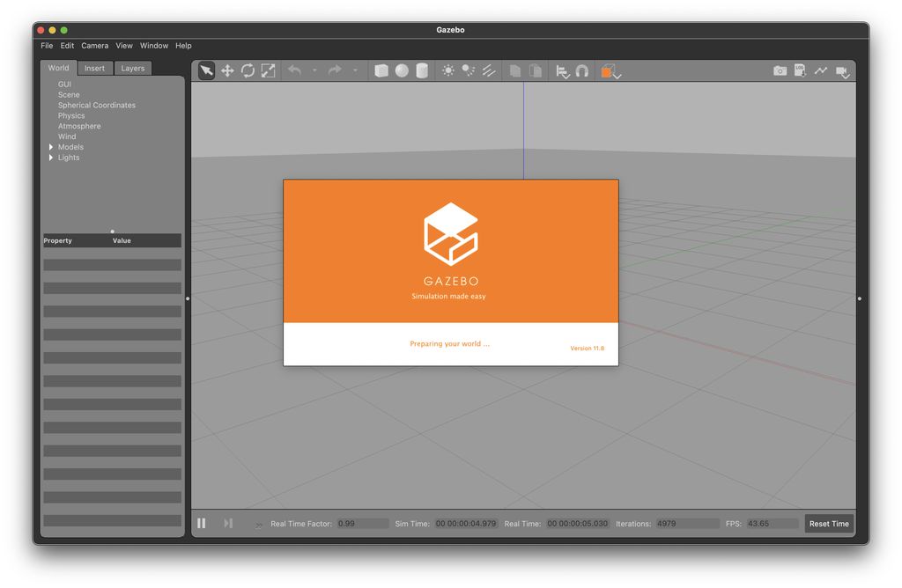Paste the copied object
This screenshot has height=588, width=902.
[536, 70]
